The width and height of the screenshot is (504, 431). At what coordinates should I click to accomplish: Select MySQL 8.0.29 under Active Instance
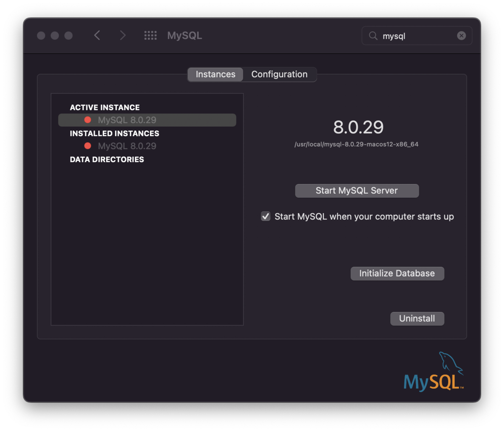click(147, 120)
